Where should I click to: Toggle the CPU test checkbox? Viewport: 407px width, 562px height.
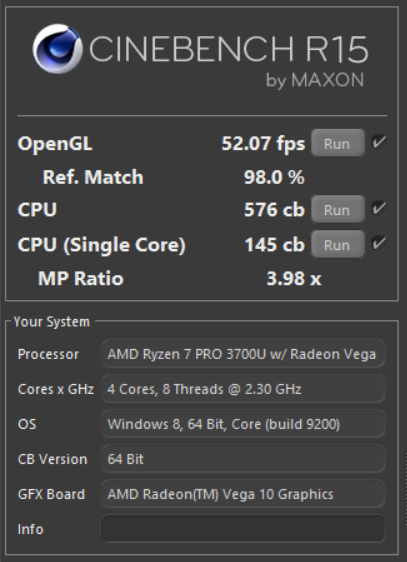(x=379, y=209)
